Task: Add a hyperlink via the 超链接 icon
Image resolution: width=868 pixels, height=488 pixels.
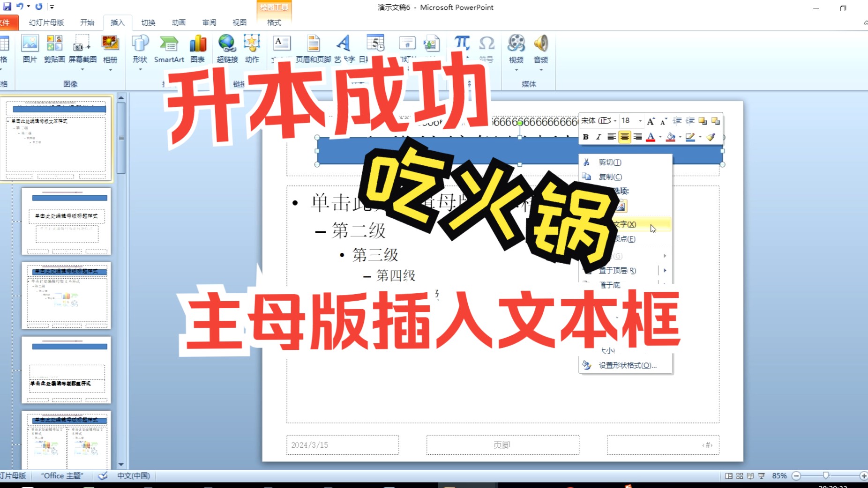Action: pos(227,49)
